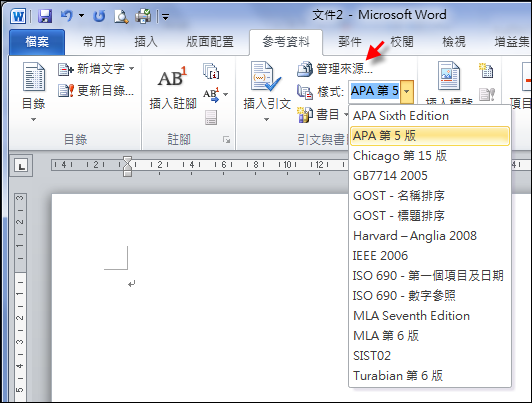Insert endnote icon
This screenshot has height=403, width=532.
tap(211, 71)
